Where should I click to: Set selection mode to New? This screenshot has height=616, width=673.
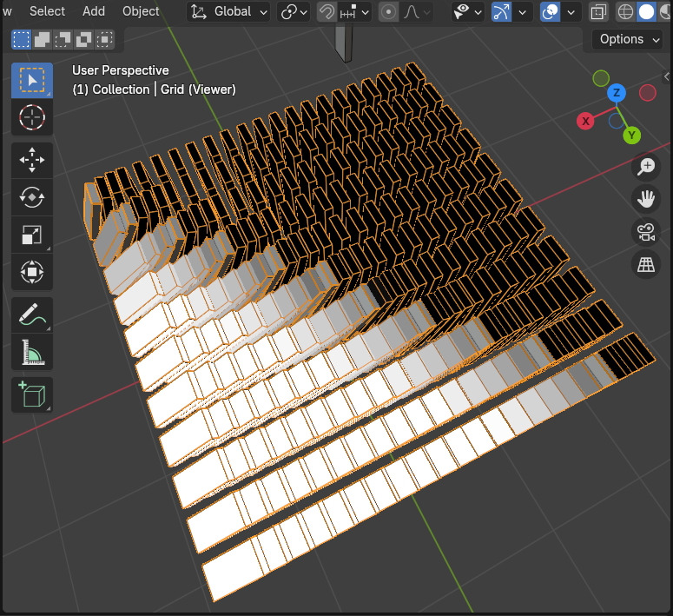[21, 39]
